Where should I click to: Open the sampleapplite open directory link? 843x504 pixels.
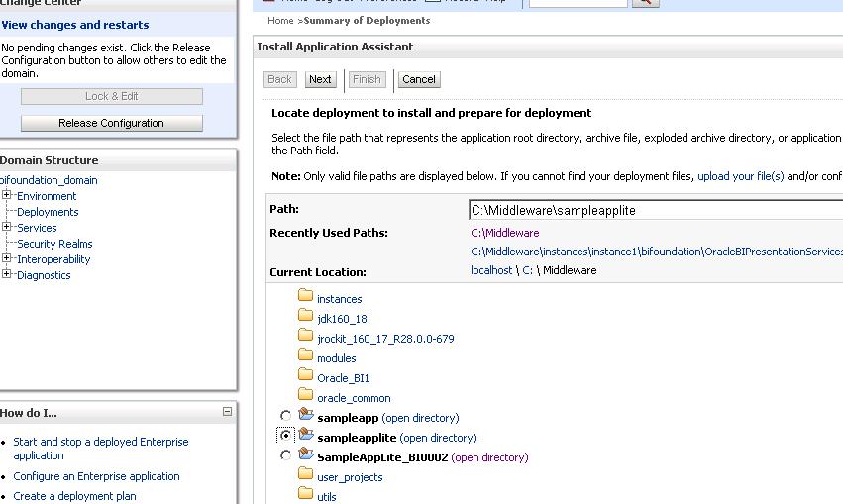(438, 438)
